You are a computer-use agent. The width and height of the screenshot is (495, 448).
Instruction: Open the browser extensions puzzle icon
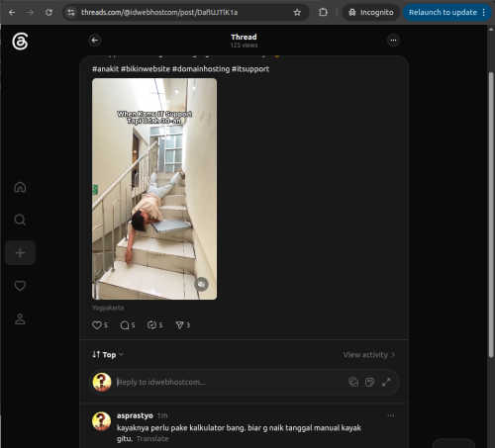(323, 13)
